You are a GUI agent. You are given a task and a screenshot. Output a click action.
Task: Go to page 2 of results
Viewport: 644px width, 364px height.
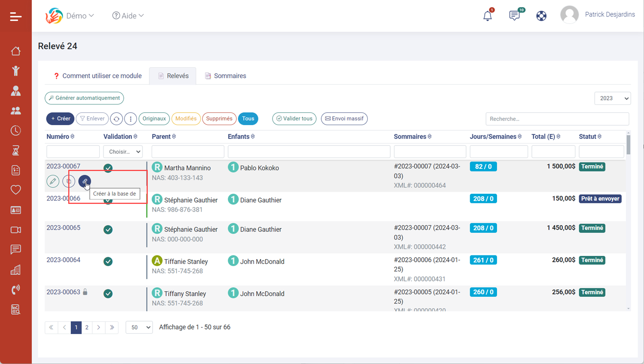(x=87, y=327)
